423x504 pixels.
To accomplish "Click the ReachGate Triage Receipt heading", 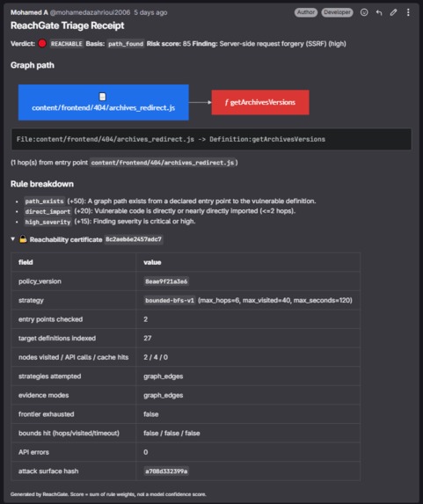I will (x=67, y=26).
